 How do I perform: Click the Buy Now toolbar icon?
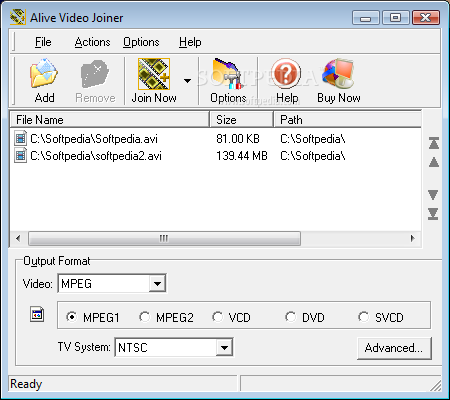pos(338,74)
